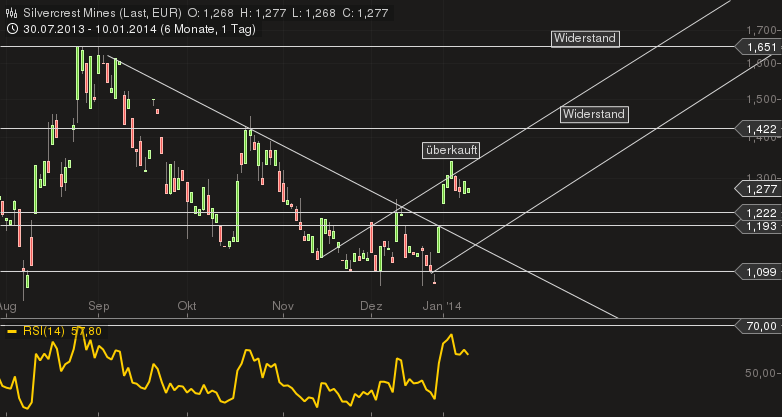782x417 pixels.
Task: Click the RSI(14) indicator label
Action: pos(43,331)
